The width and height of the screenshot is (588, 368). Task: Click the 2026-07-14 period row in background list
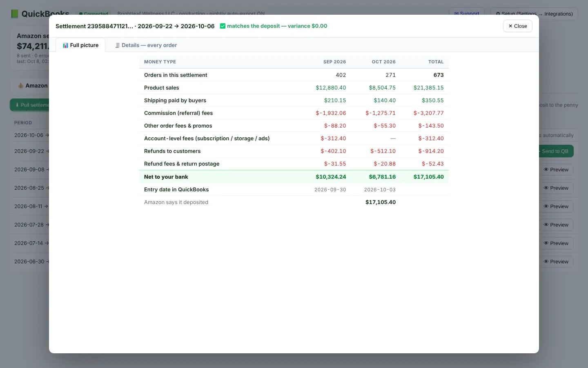31,243
